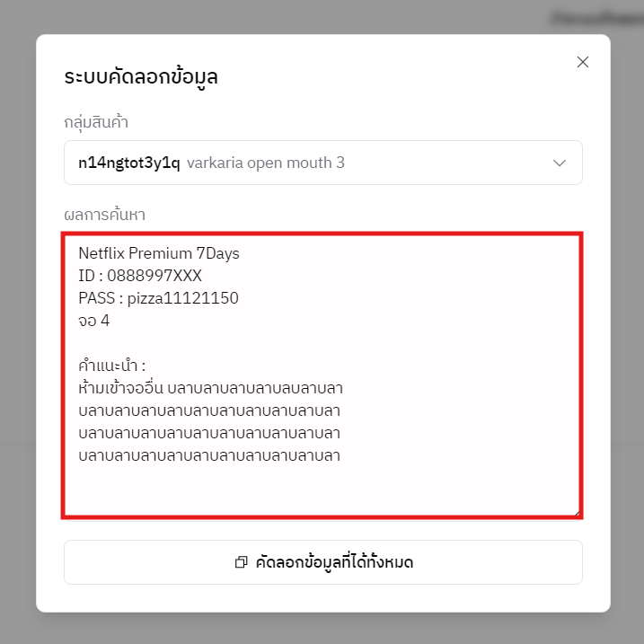Place cursor on the ห้ามเข้าจออื่น line
The image size is (644, 644).
(211, 388)
